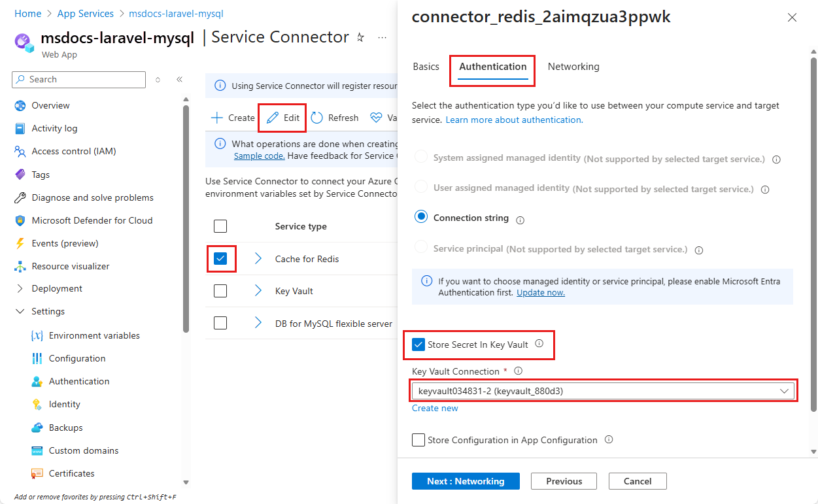This screenshot has width=818, height=504.
Task: Open the more options ellipsis in title
Action: (x=383, y=38)
